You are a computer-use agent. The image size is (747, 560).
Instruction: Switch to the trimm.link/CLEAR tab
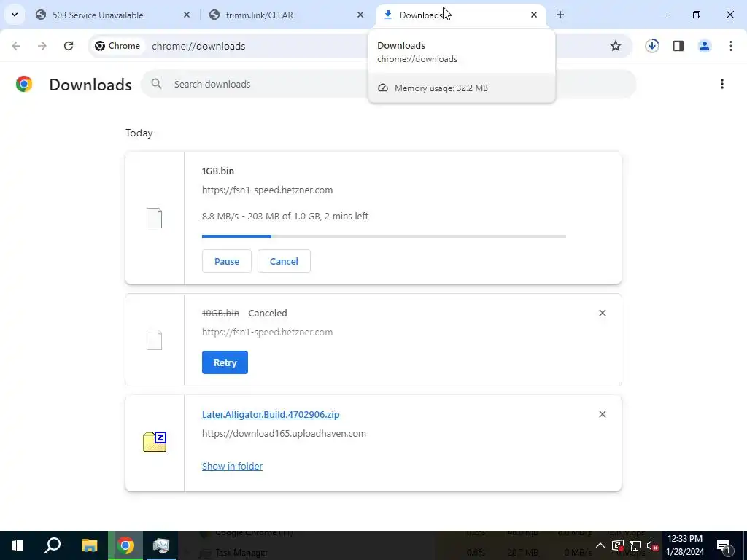click(x=286, y=15)
